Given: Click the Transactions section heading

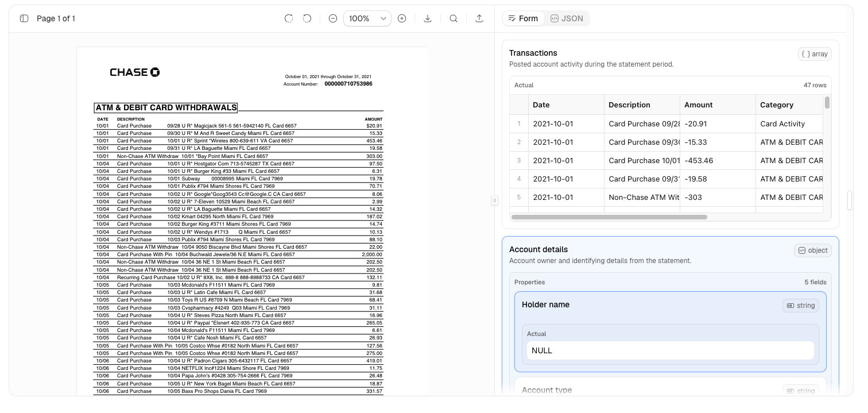Looking at the screenshot, I should point(533,53).
